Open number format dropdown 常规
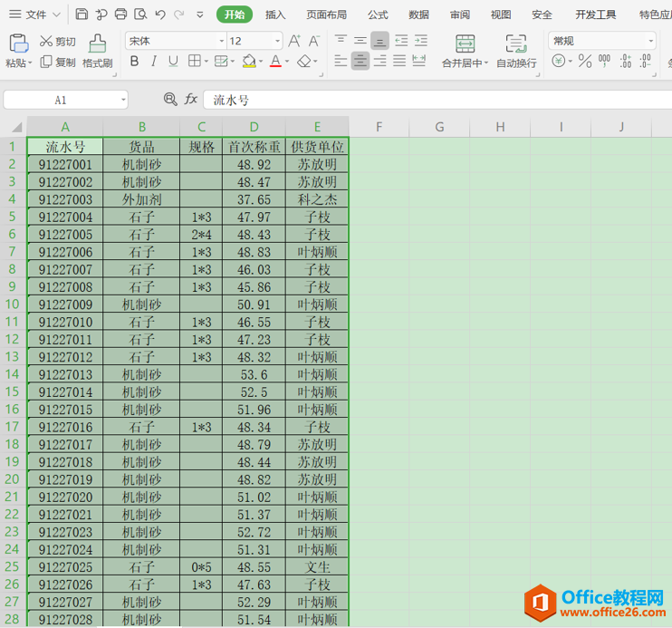 (x=650, y=41)
